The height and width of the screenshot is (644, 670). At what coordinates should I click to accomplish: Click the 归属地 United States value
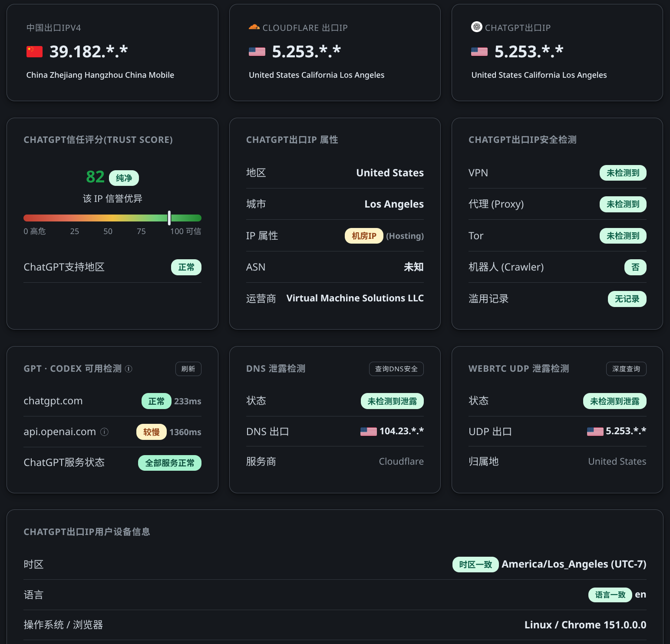click(x=617, y=462)
